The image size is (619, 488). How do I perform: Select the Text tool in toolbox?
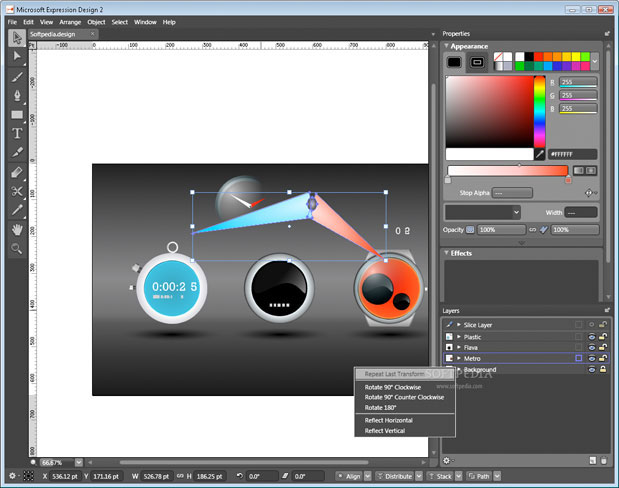[17, 133]
